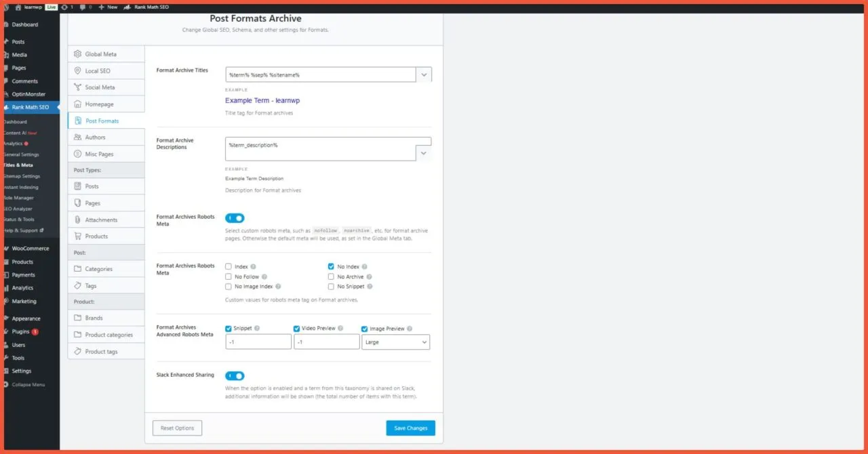Screen dimensions: 868x454
Task: Click the Social Meta share icon
Action: tap(78, 87)
